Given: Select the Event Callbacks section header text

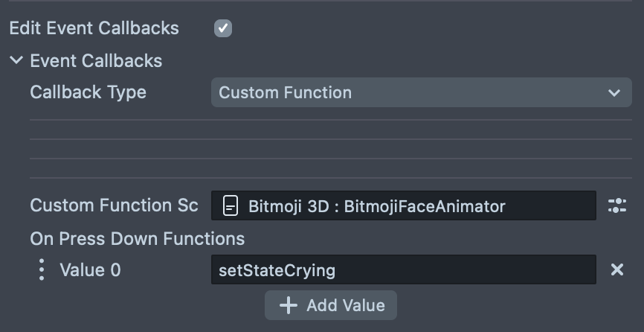Looking at the screenshot, I should tap(96, 60).
